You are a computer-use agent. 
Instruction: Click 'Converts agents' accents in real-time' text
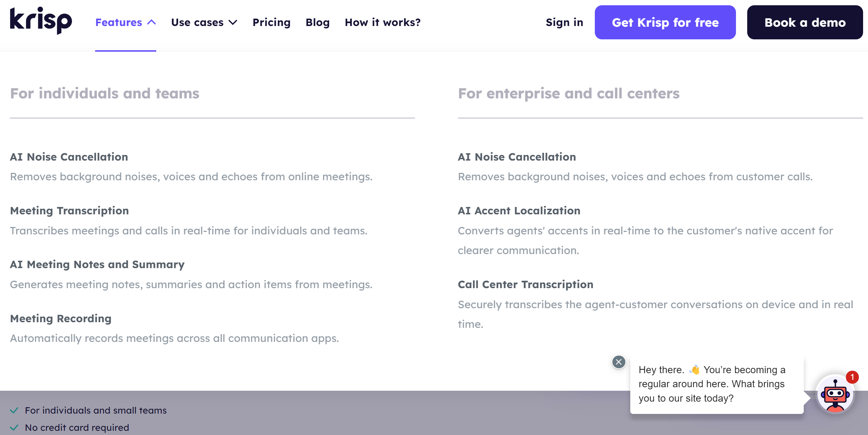click(x=645, y=240)
